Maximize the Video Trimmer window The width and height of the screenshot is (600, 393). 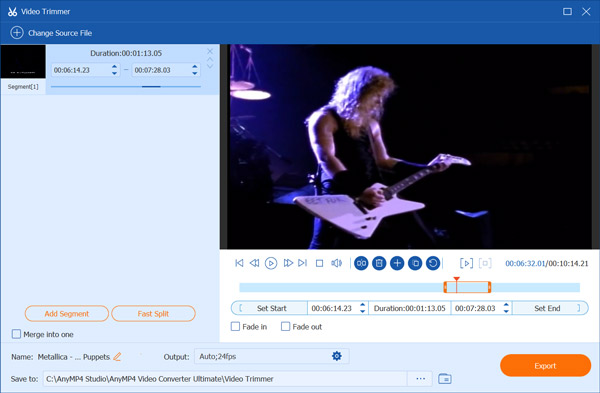tap(567, 11)
